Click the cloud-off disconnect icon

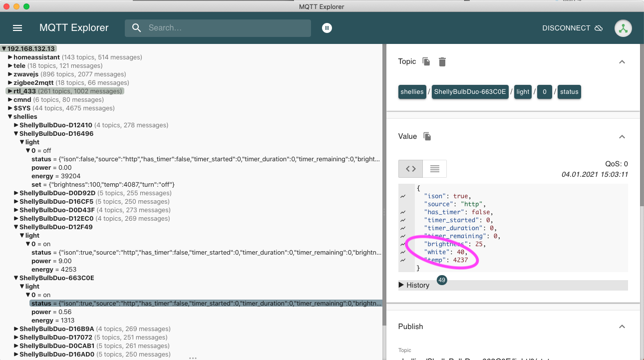tap(599, 28)
